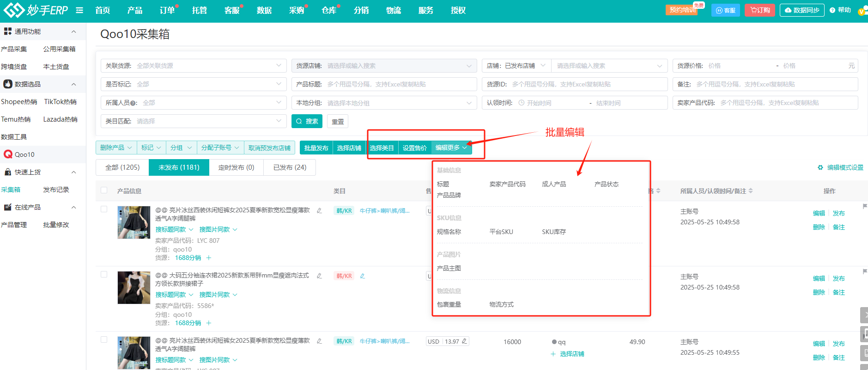Screen dimensions: 868x370
Task: Open the 关联货源 dropdown
Action: pos(194,66)
